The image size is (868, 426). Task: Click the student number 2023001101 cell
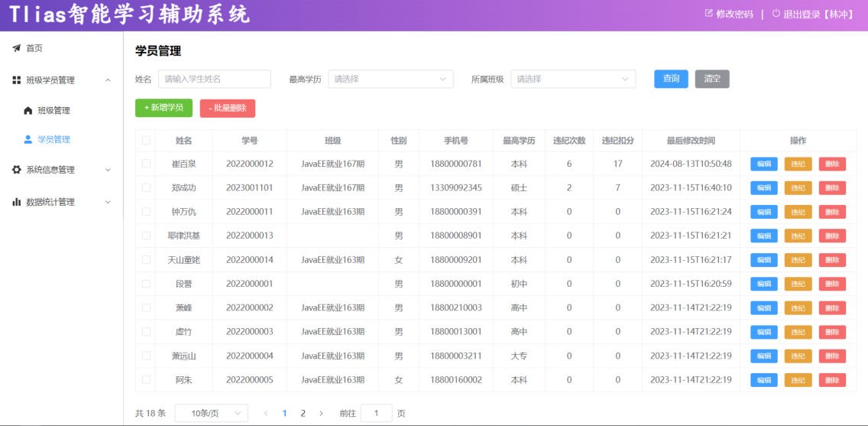(250, 188)
